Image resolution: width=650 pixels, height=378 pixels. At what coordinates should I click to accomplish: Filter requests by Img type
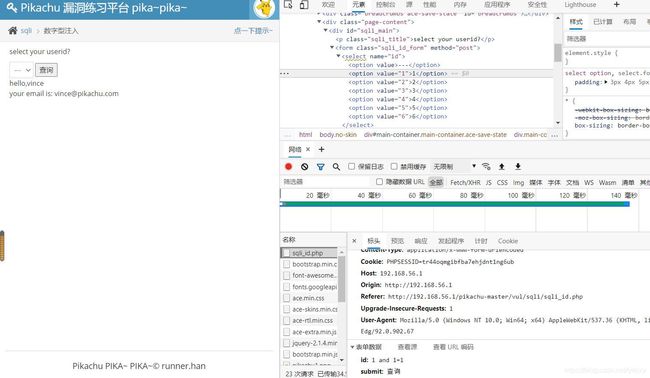click(x=518, y=182)
